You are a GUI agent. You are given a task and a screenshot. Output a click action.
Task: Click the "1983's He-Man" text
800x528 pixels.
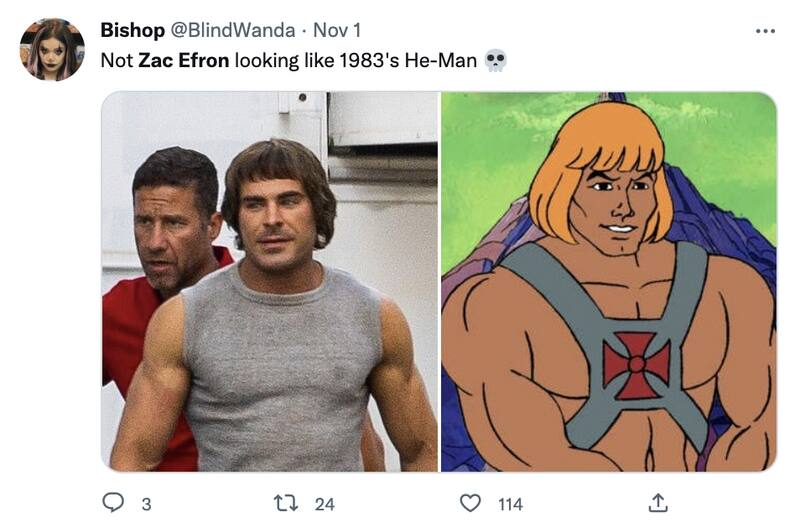419,60
